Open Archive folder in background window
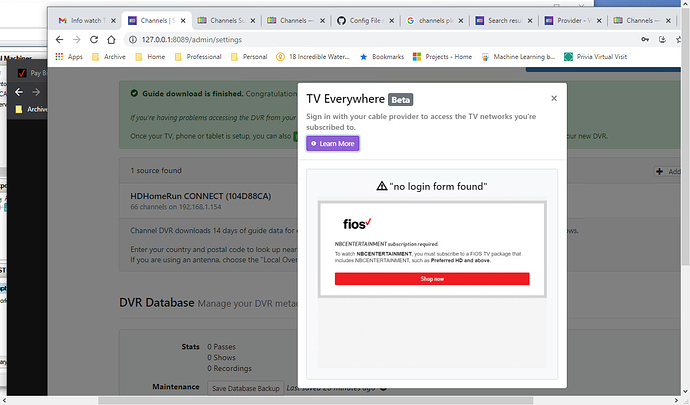Viewport: 690px width, 405px height. click(x=31, y=109)
